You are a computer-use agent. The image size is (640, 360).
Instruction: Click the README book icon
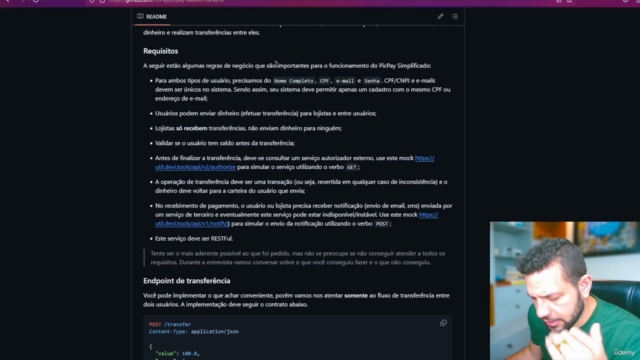coord(140,16)
